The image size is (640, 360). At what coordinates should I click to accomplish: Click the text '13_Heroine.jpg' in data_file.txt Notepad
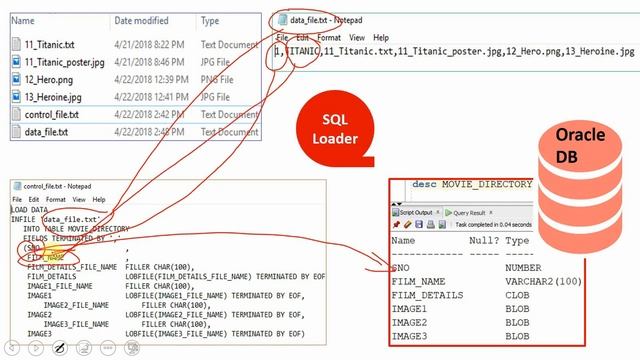point(600,51)
